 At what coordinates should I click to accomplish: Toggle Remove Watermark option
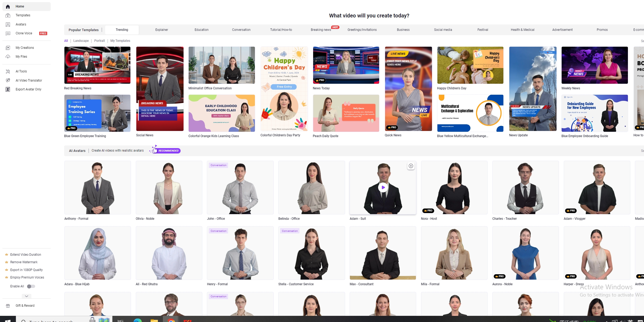point(24,262)
